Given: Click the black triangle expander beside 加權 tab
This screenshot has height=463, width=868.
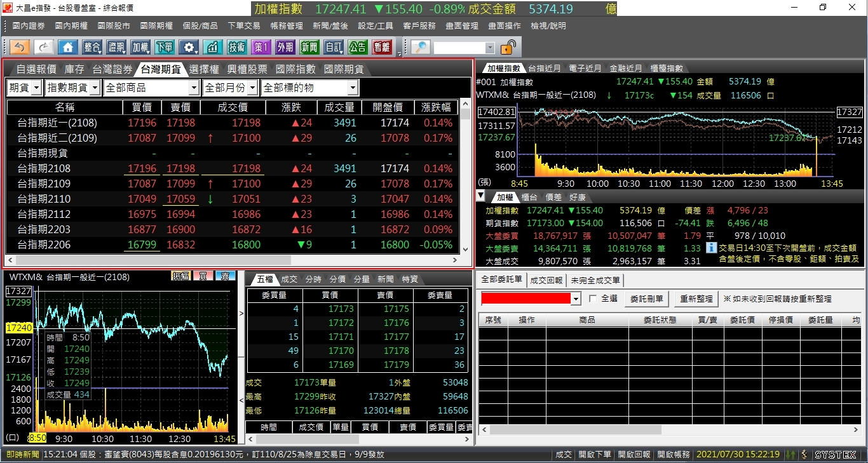Looking at the screenshot, I should (482, 196).
